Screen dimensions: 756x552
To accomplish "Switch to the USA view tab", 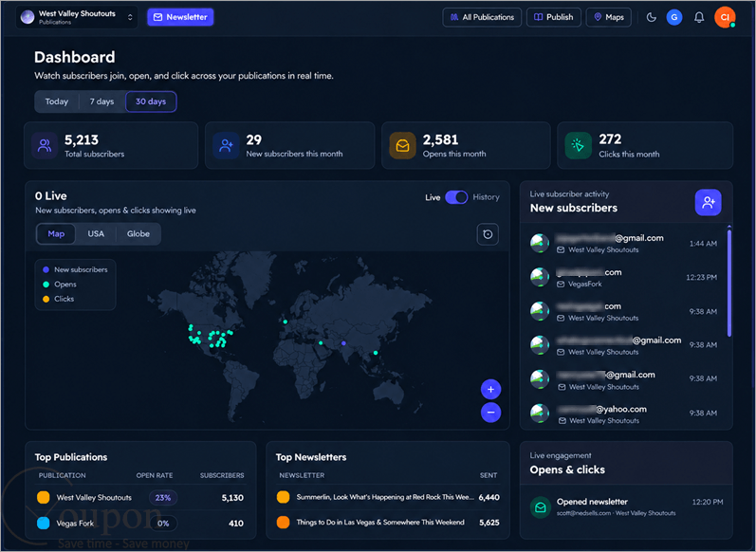I will (x=96, y=234).
